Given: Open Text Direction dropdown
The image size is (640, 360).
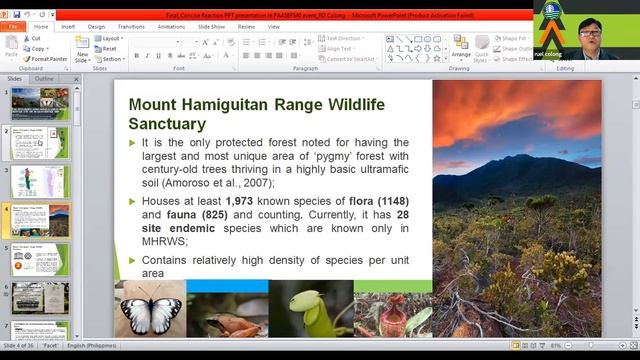Looking at the screenshot, I should coord(341,38).
